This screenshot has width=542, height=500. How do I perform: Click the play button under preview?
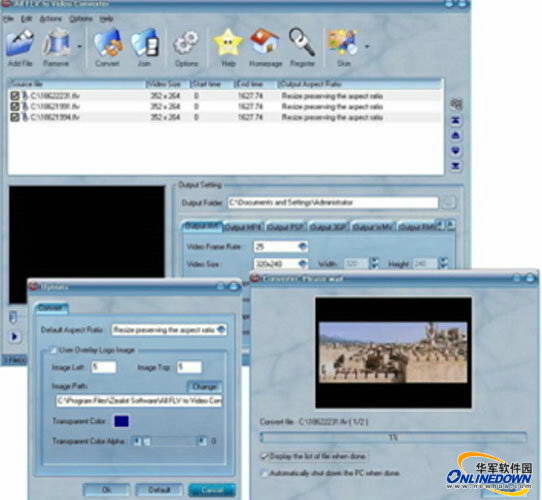pyautogui.click(x=15, y=336)
